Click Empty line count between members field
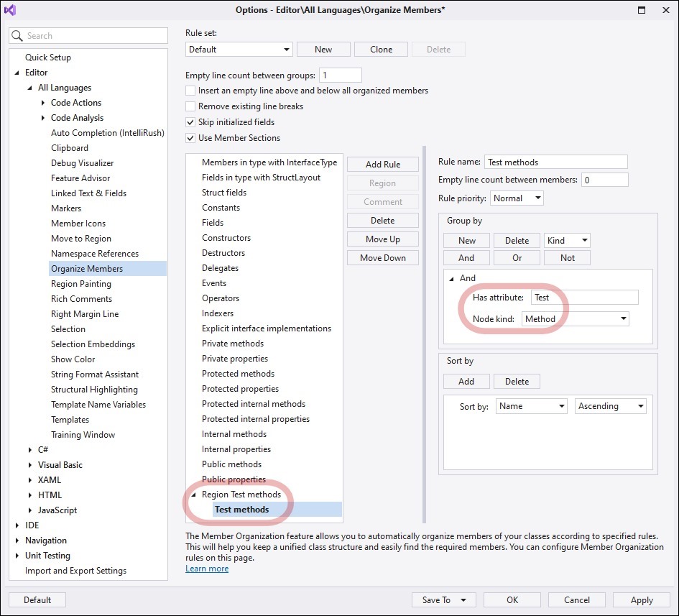 [605, 180]
